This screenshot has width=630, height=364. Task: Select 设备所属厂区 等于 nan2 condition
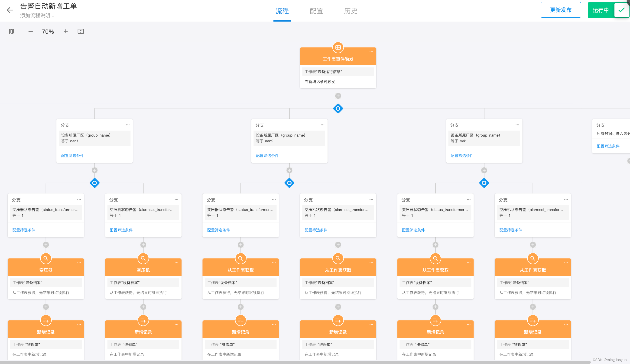coord(289,138)
